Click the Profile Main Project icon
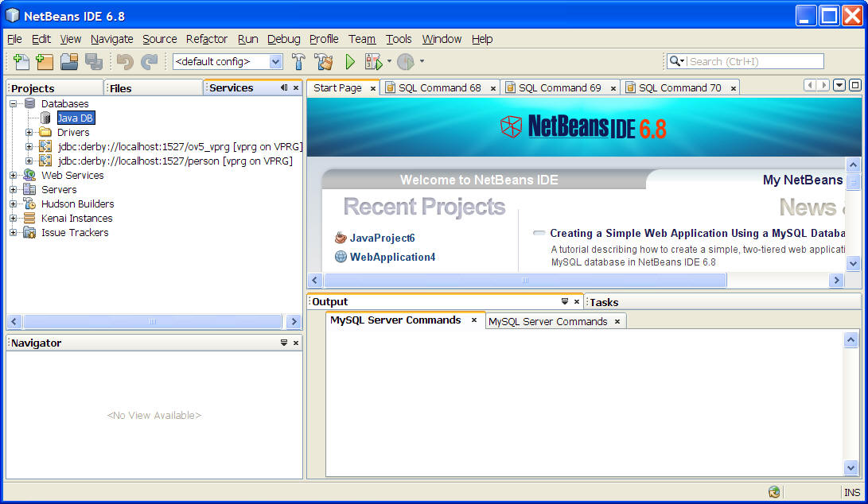868x504 pixels. point(406,61)
